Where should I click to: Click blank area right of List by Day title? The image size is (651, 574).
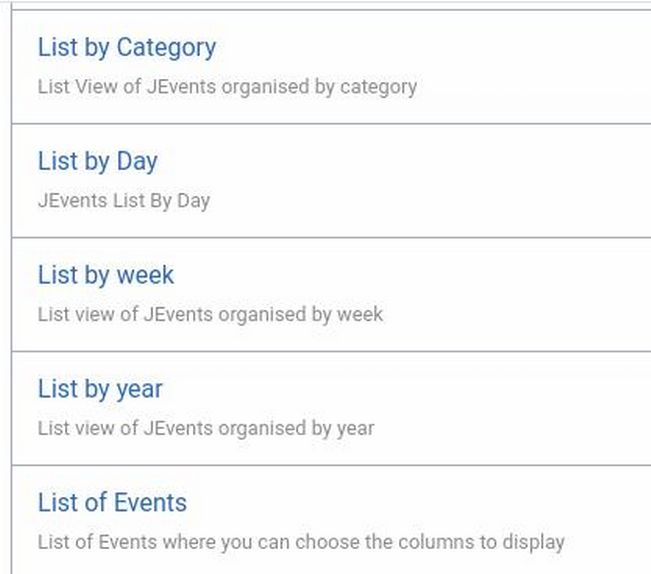click(400, 161)
